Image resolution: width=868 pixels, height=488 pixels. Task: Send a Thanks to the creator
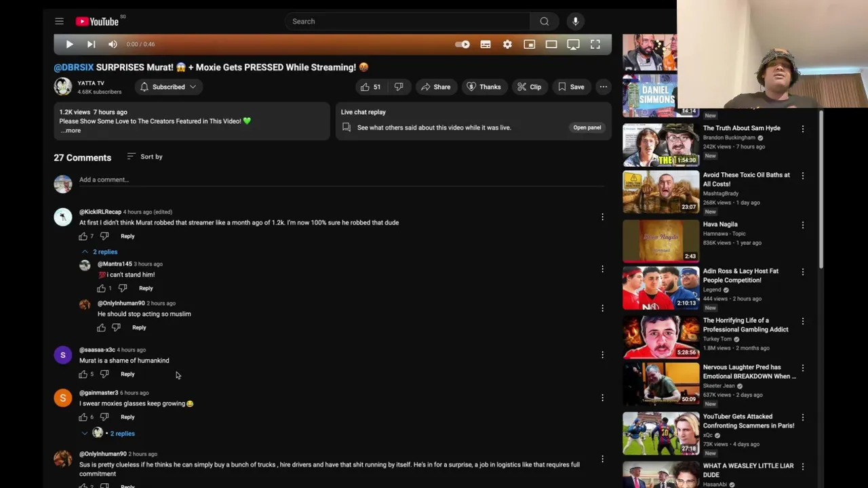point(484,87)
